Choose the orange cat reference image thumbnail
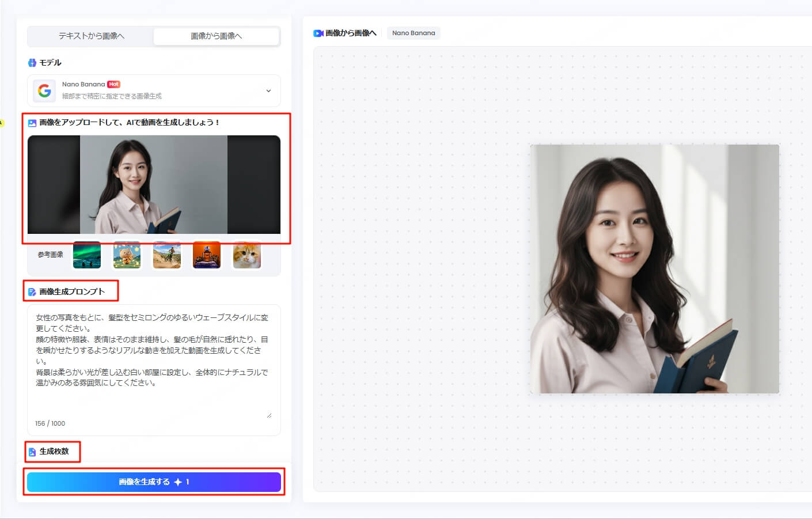This screenshot has height=519, width=812. click(x=246, y=255)
